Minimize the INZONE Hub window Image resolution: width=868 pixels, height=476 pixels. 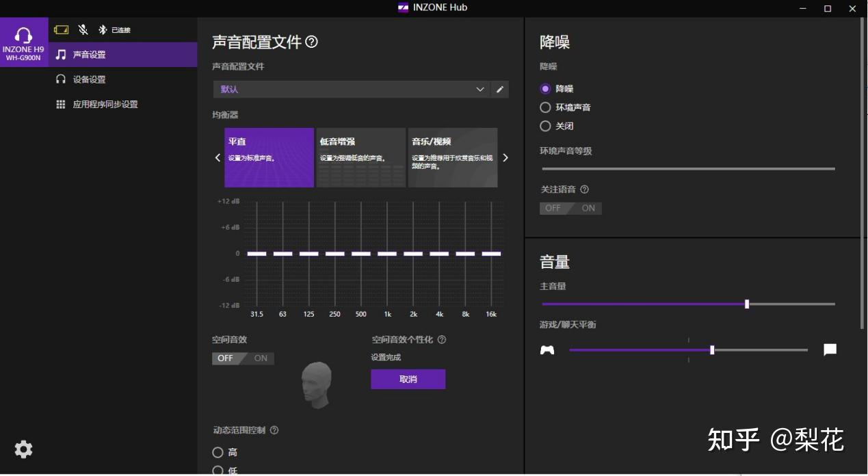pyautogui.click(x=803, y=8)
